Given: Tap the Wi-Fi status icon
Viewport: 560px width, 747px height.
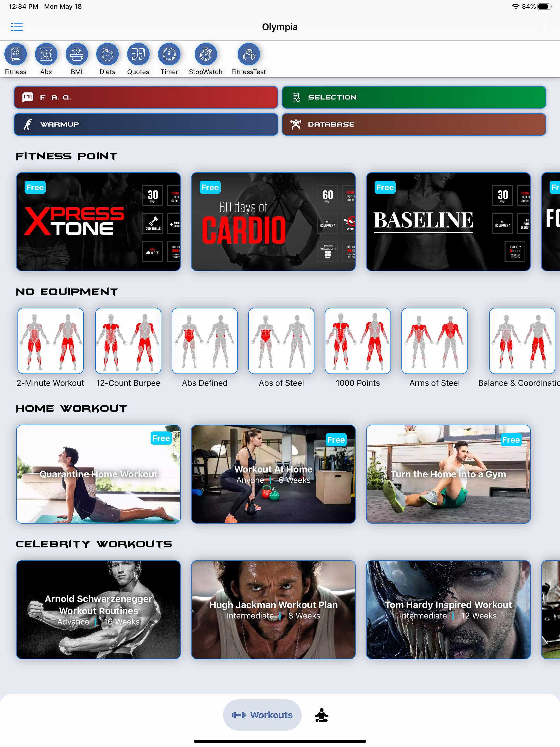Looking at the screenshot, I should point(515,6).
